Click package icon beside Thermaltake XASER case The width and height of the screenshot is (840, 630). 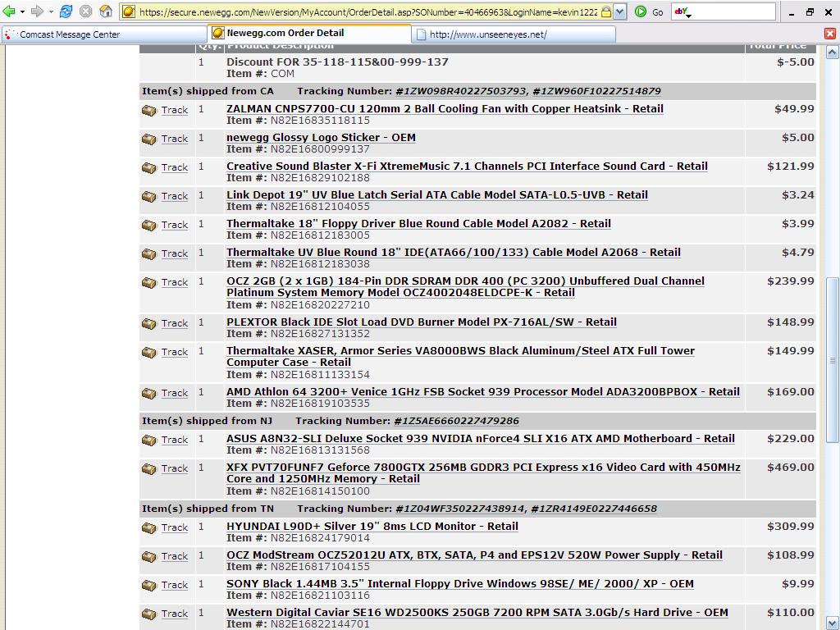(x=149, y=353)
